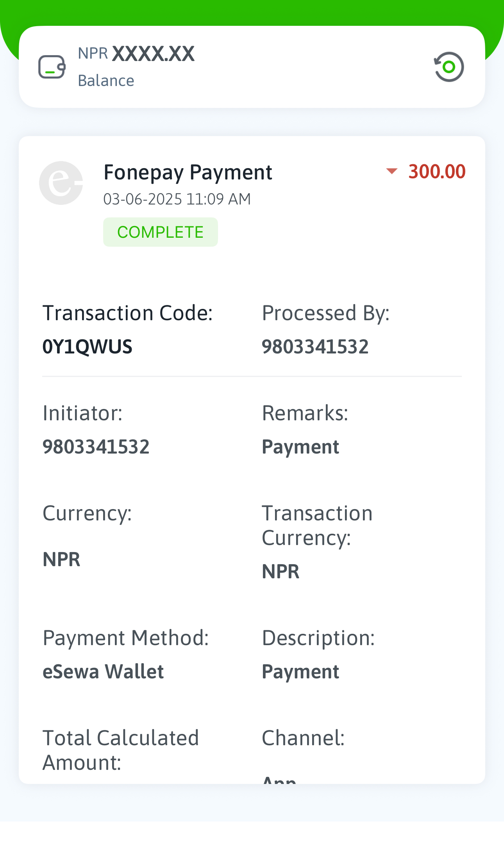Tap the Total Calculated Amount label

pyautogui.click(x=121, y=750)
